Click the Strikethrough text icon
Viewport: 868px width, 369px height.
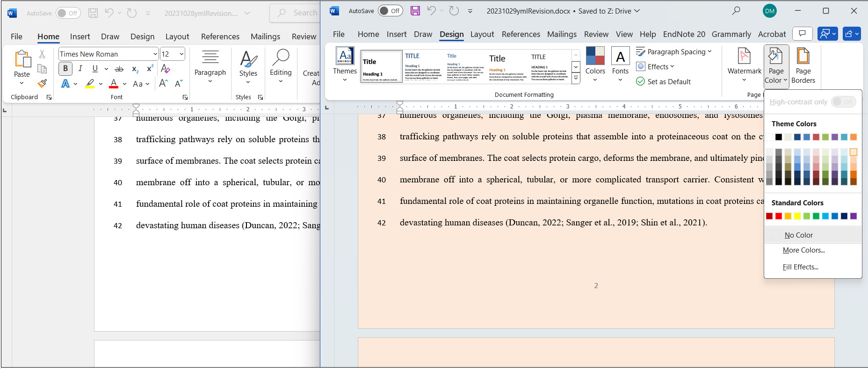[x=119, y=69]
